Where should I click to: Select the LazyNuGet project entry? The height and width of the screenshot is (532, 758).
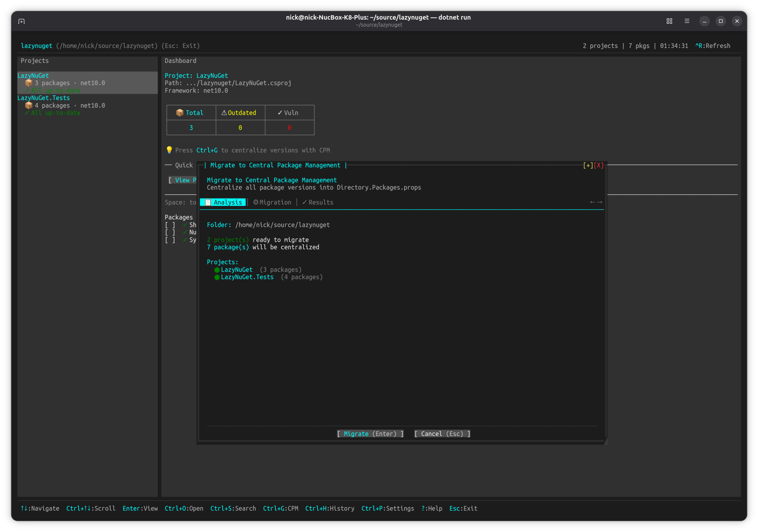(x=33, y=75)
